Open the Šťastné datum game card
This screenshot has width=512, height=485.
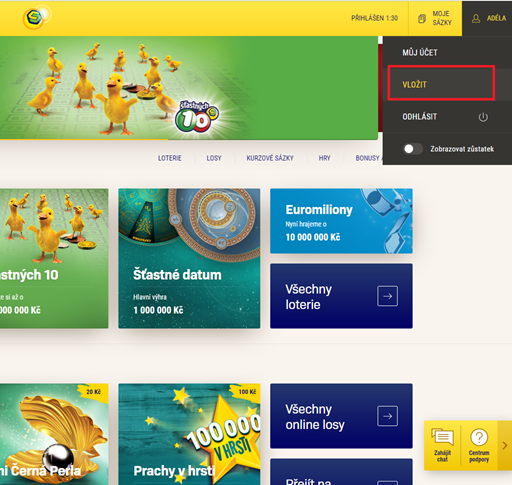pyautogui.click(x=189, y=258)
